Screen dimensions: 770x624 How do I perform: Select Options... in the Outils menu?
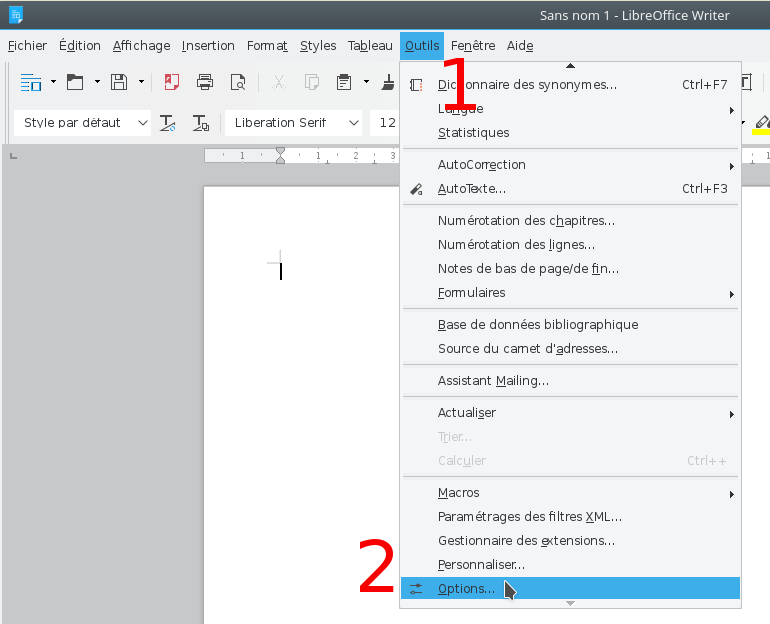pyautogui.click(x=466, y=589)
